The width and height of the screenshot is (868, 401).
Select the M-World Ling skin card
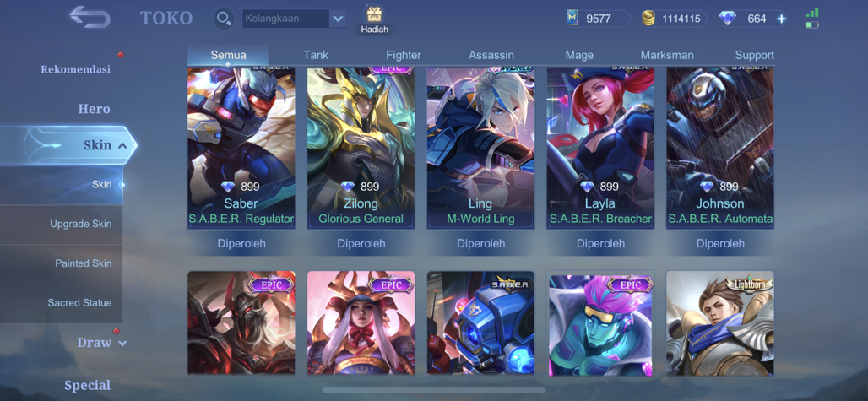[x=480, y=149]
